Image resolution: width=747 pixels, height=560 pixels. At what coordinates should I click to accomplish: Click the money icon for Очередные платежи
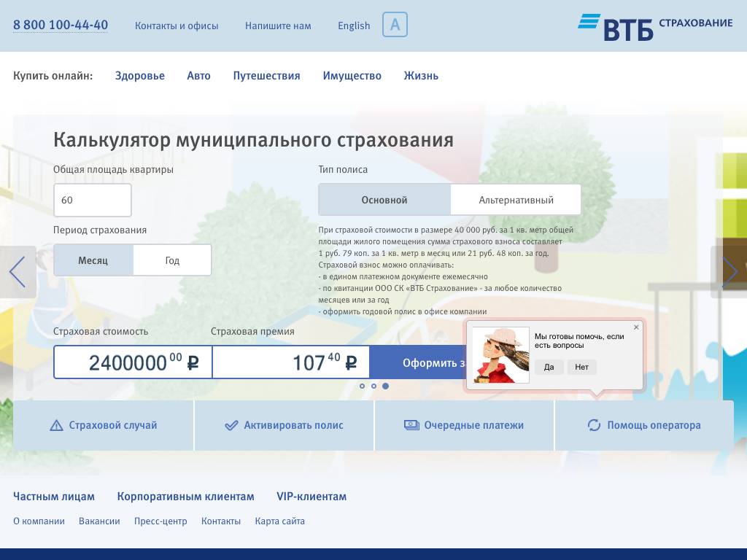coord(411,425)
